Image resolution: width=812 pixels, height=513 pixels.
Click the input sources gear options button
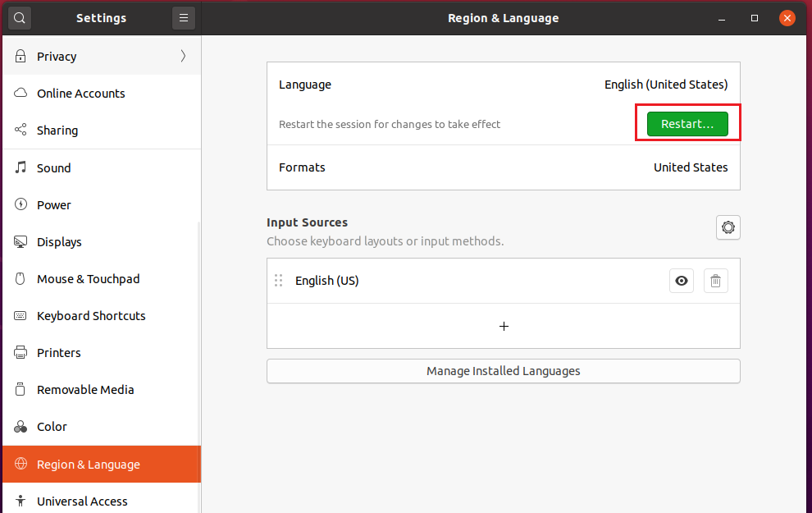click(728, 227)
